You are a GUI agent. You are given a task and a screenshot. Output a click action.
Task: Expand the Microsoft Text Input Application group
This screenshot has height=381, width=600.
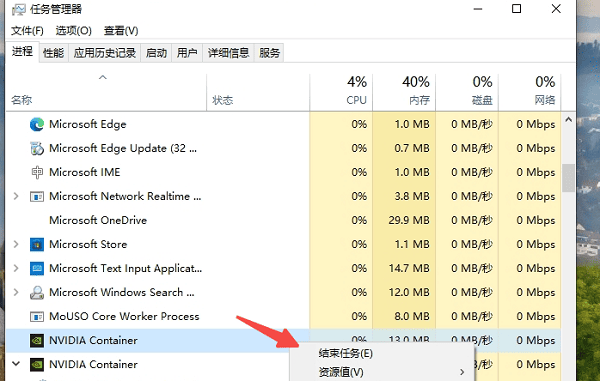[x=16, y=268]
